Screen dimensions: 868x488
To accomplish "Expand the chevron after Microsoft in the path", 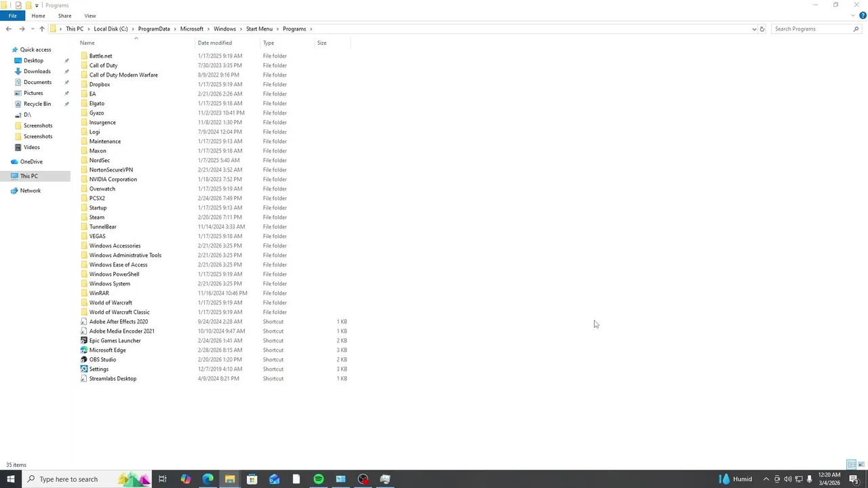I will tap(209, 29).
